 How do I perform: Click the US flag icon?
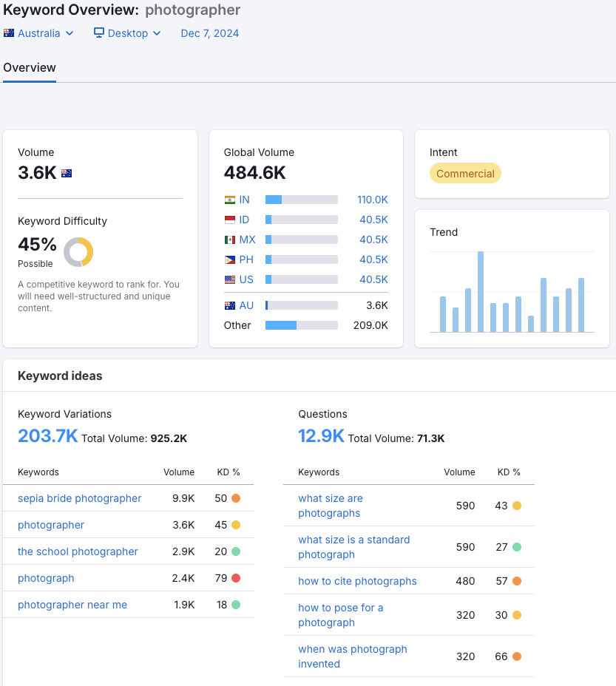tap(230, 279)
